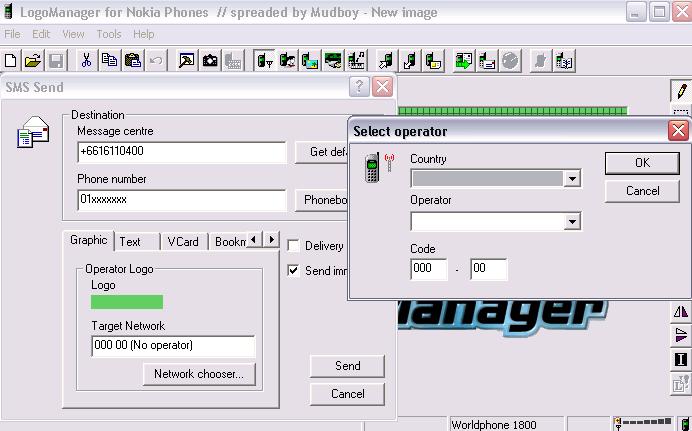Click the Phone number input field
The height and width of the screenshot is (431, 692).
pyautogui.click(x=182, y=200)
